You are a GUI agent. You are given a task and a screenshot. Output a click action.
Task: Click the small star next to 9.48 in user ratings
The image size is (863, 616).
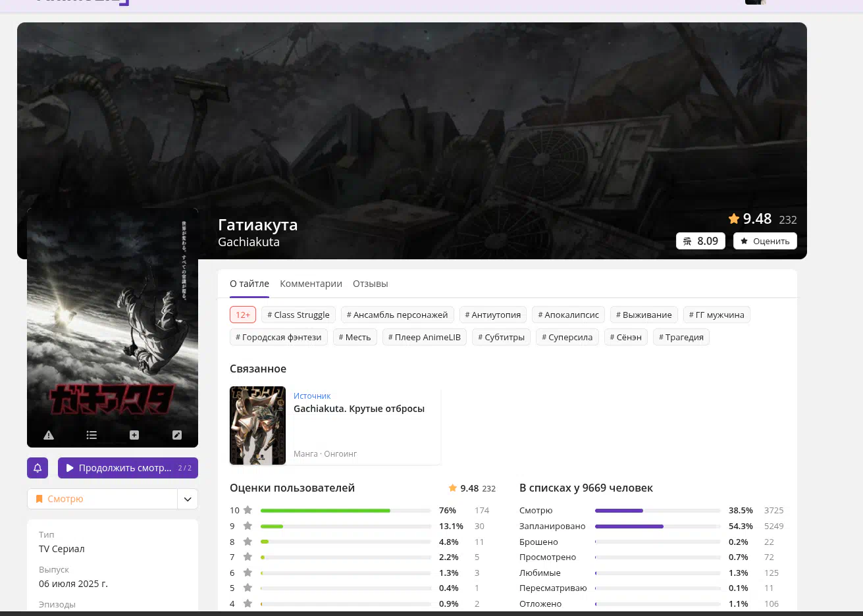pyautogui.click(x=453, y=488)
